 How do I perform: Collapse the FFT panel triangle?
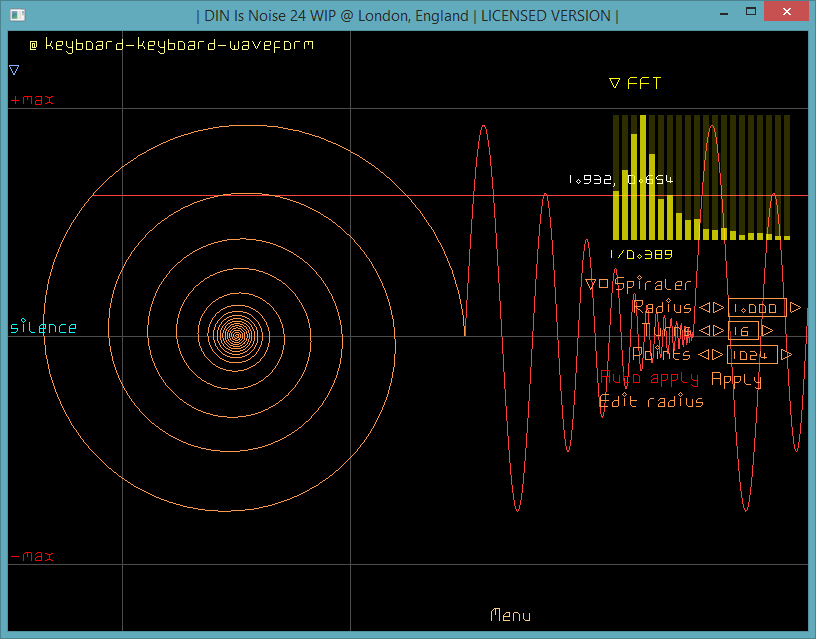pyautogui.click(x=615, y=84)
